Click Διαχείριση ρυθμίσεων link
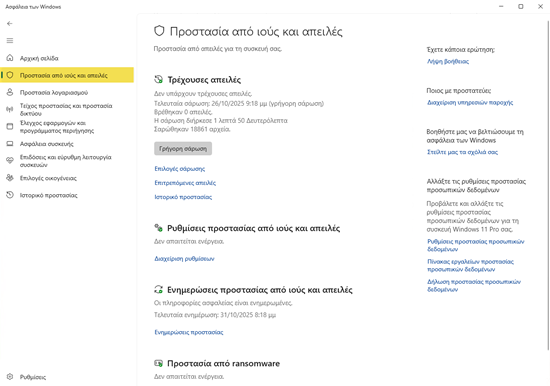Viewport: 550px width, 386px height. coord(184,259)
